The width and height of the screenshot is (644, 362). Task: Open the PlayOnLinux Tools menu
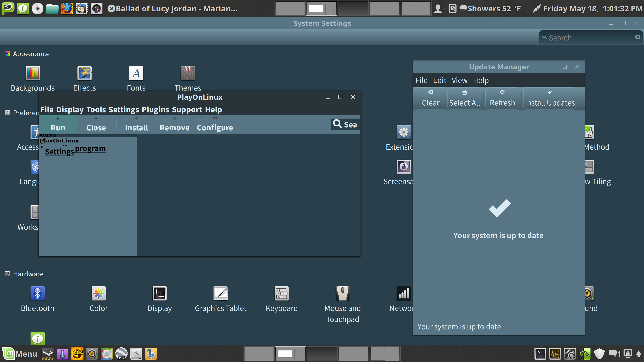96,109
